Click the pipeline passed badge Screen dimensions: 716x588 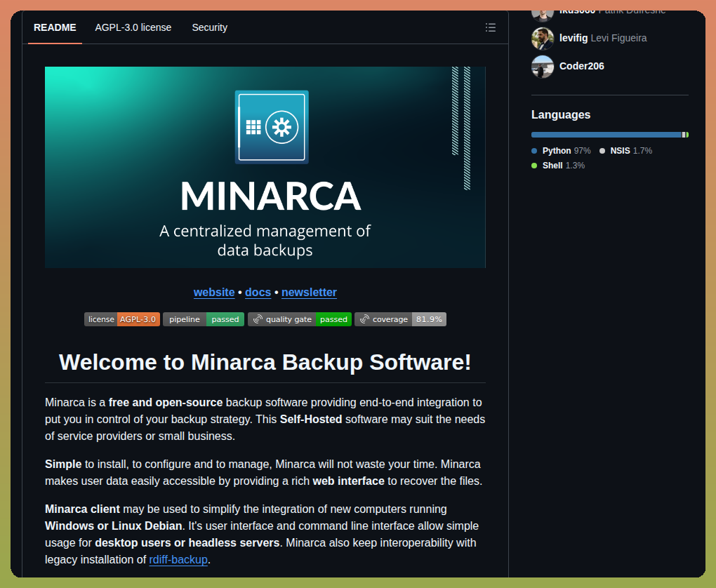[204, 319]
